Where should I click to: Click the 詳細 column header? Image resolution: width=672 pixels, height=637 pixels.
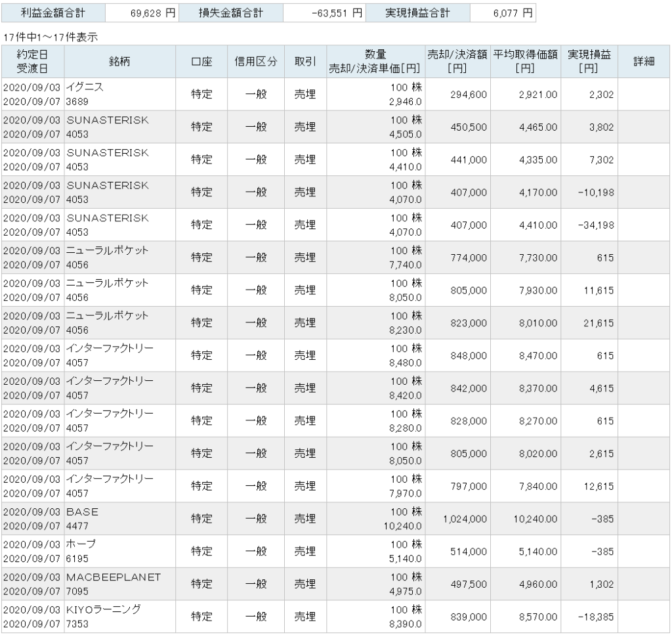pyautogui.click(x=644, y=61)
